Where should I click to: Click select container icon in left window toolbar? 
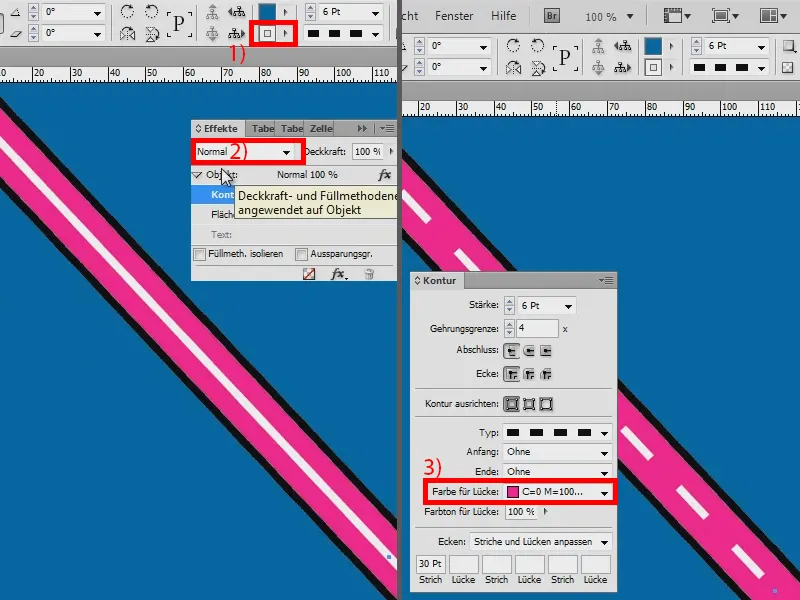click(x=212, y=11)
